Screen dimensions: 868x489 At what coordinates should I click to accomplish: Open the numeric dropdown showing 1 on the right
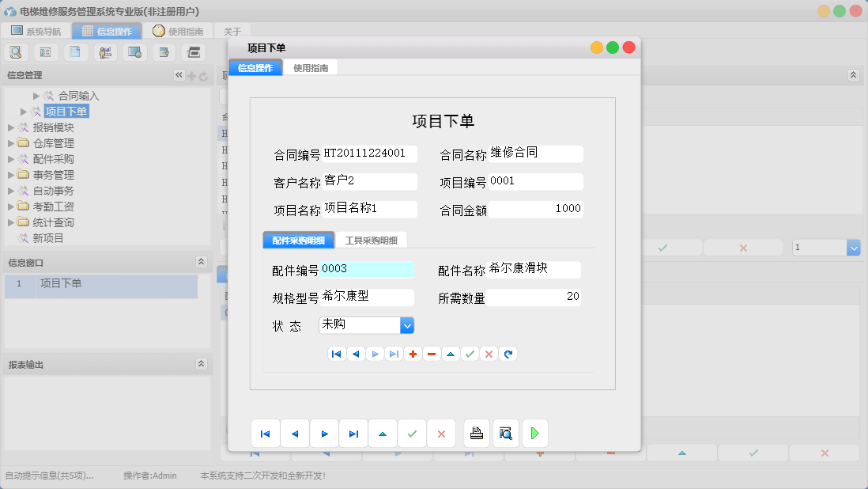pyautogui.click(x=852, y=248)
